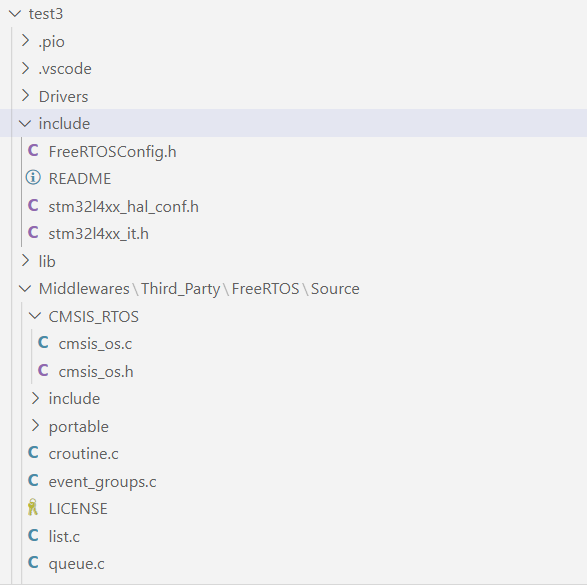Expand the portable folder
Image resolution: width=587 pixels, height=585 pixels.
[35, 426]
